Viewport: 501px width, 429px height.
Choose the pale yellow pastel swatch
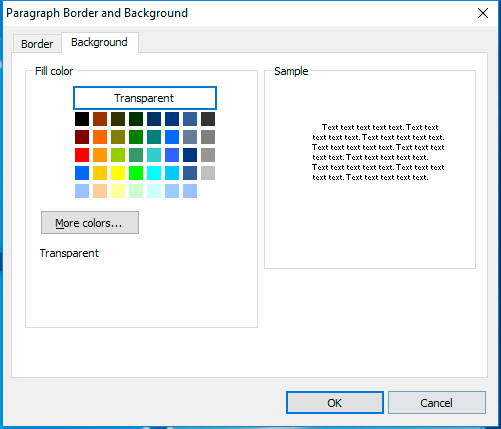pos(118,191)
